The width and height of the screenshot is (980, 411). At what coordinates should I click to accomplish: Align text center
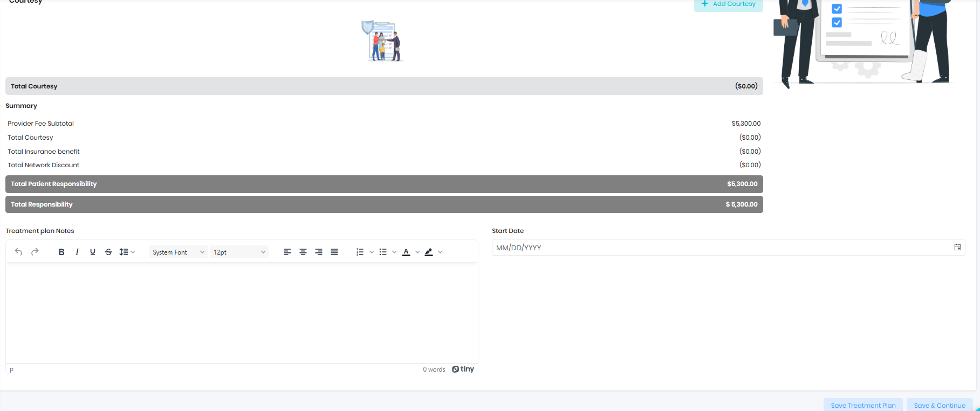click(x=303, y=252)
